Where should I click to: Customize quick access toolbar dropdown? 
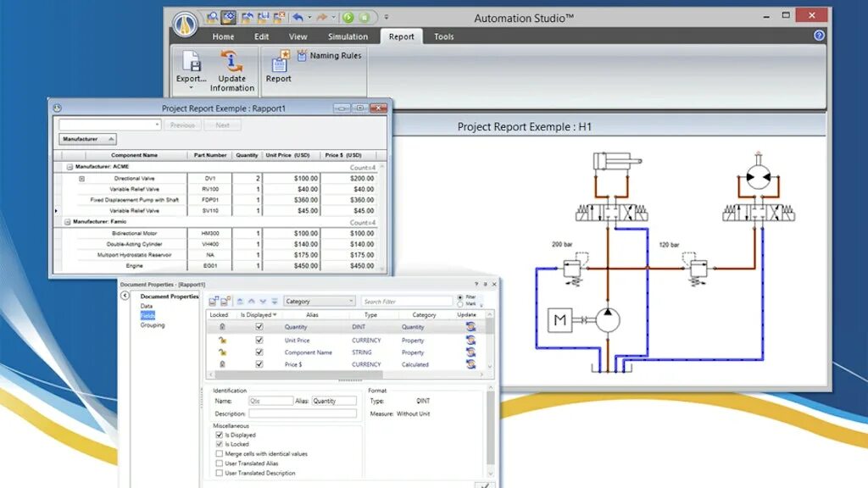387,17
